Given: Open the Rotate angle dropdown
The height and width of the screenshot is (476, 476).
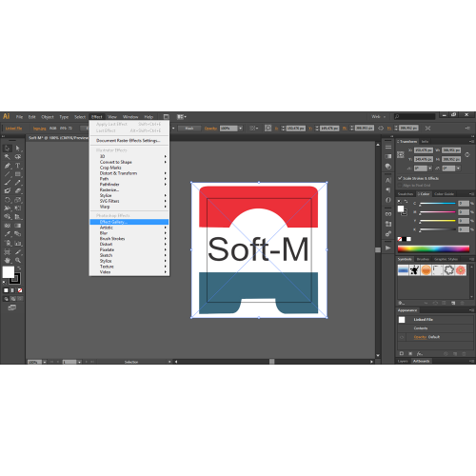Looking at the screenshot, I should click(x=430, y=169).
